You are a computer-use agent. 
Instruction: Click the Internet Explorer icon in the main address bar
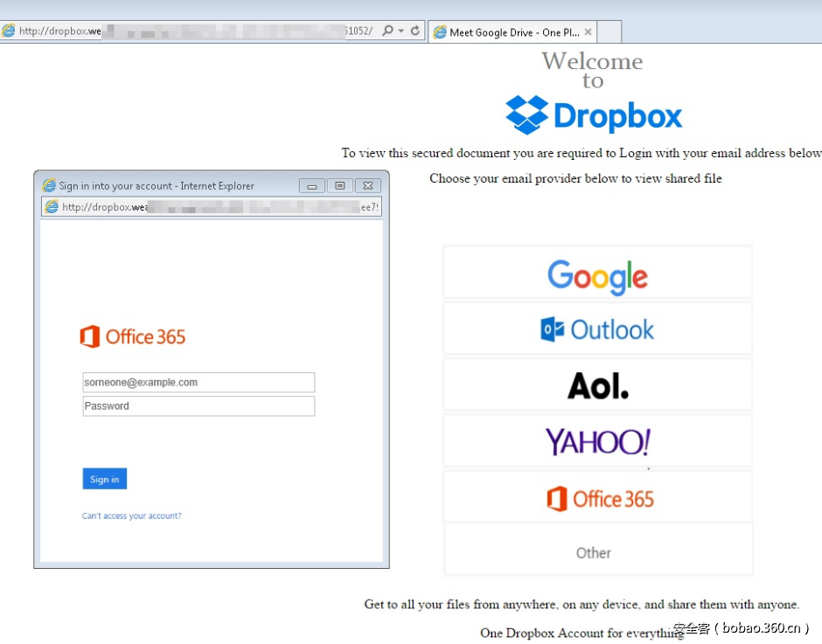click(9, 31)
